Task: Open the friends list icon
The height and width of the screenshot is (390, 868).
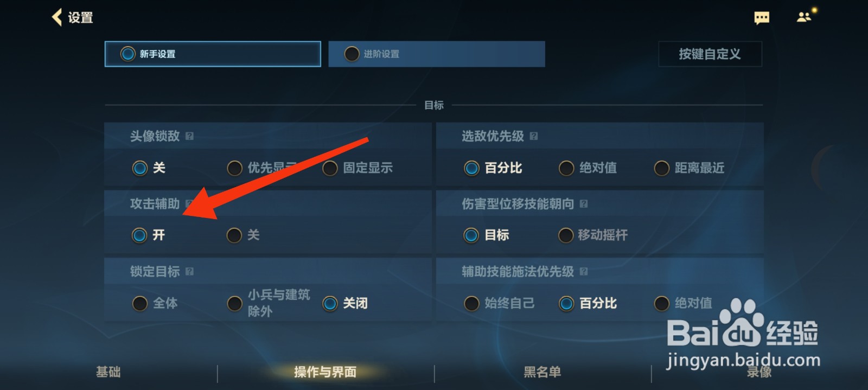Action: tap(805, 17)
